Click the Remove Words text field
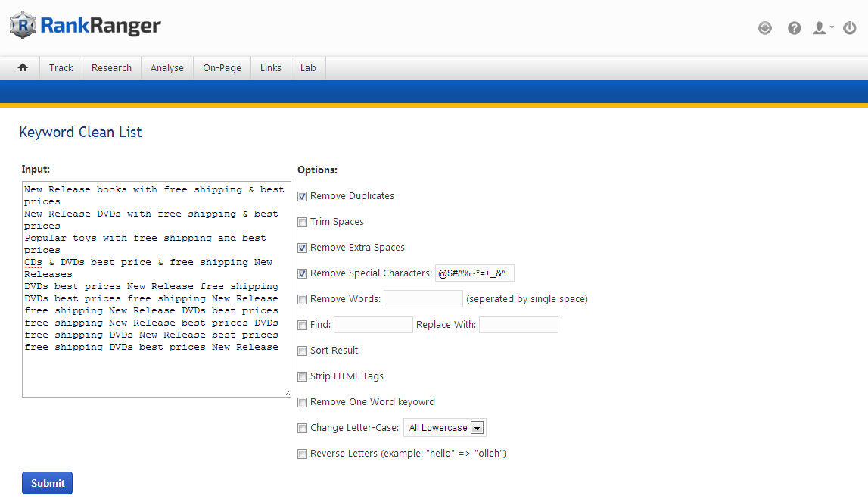Viewport: 868px width, 499px height. click(422, 299)
